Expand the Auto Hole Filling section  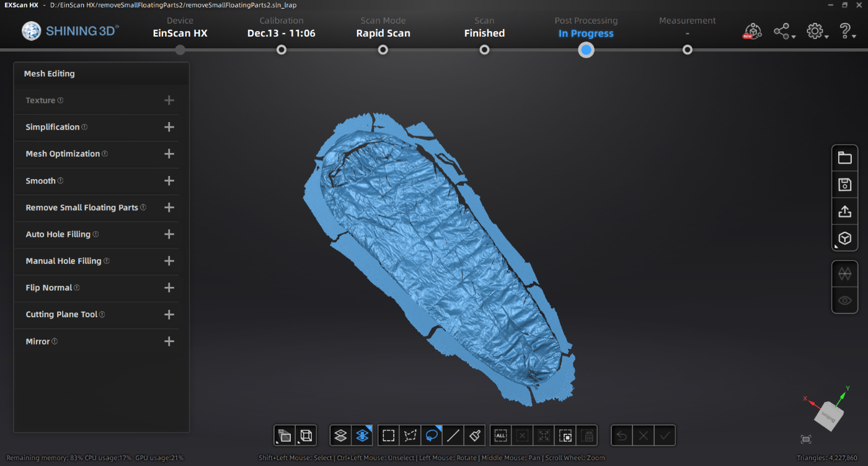169,234
